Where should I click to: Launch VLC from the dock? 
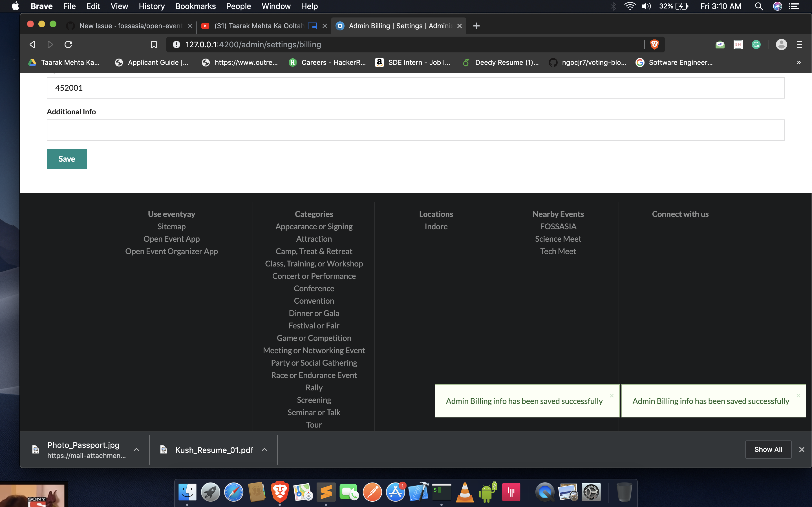click(465, 492)
